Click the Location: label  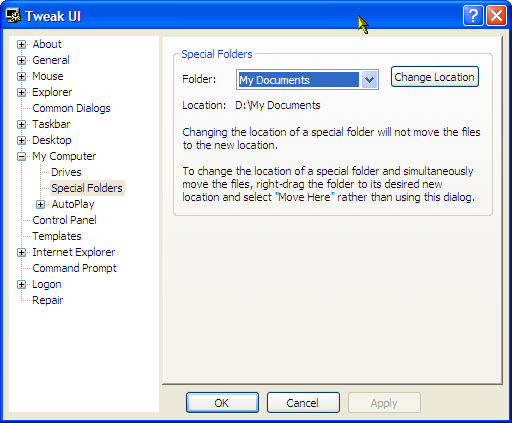(204, 105)
